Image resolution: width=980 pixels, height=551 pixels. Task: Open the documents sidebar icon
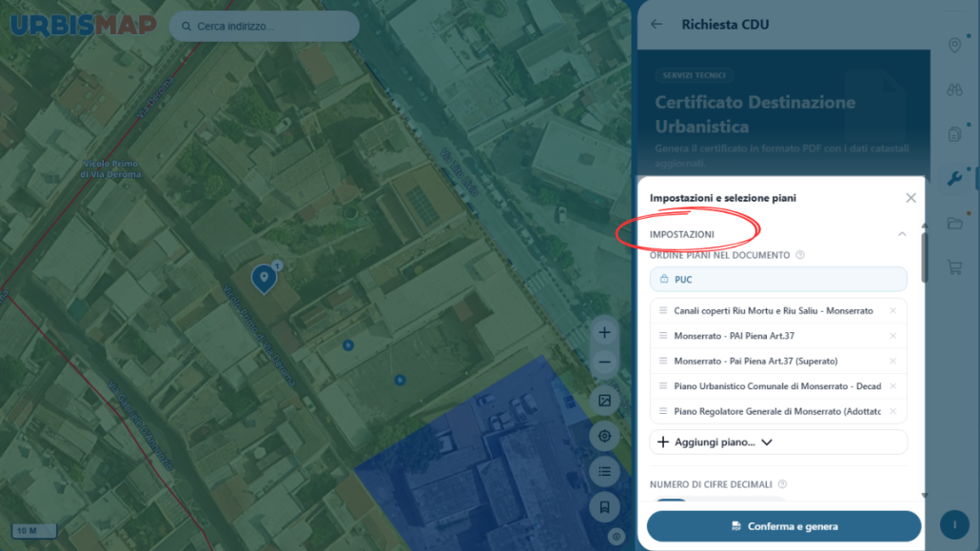tap(954, 134)
